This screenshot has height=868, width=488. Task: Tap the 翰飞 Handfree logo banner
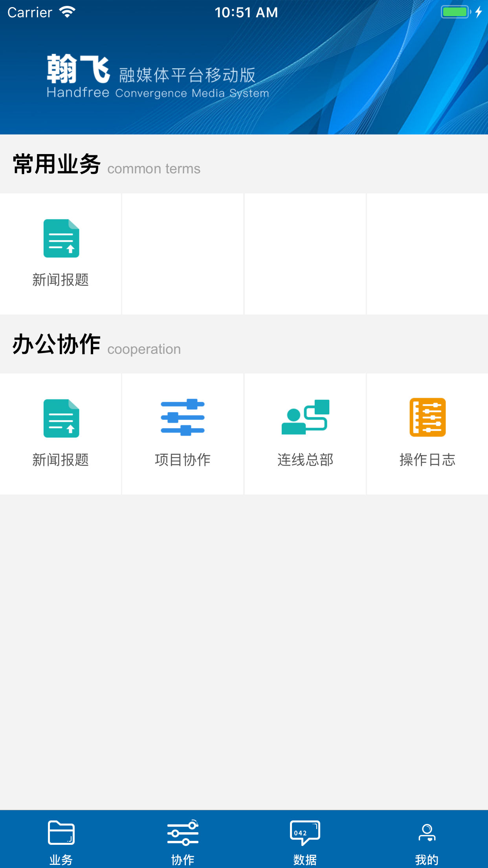click(157, 77)
